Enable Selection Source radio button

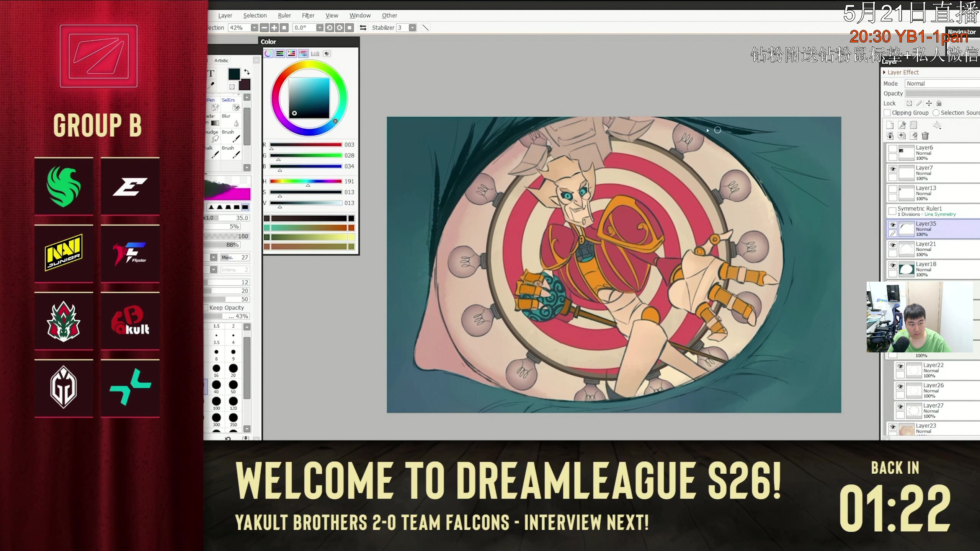click(x=936, y=113)
